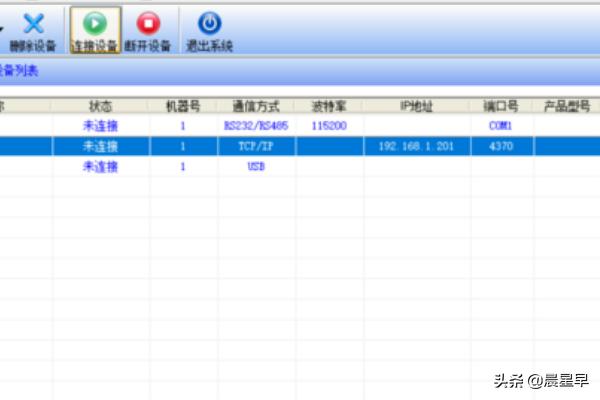Select the RS232/RS485 device row

click(256, 126)
